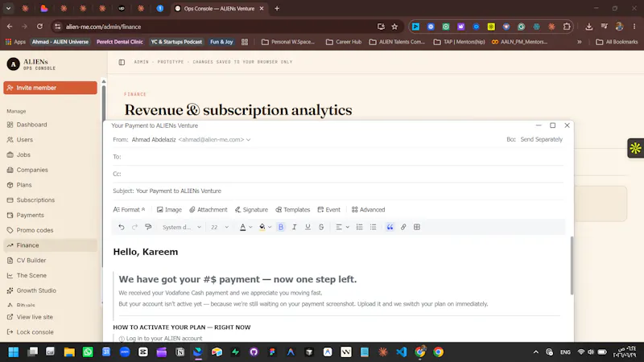The image size is (644, 362).
Task: Undo last edit in email toolbar
Action: [x=122, y=227]
